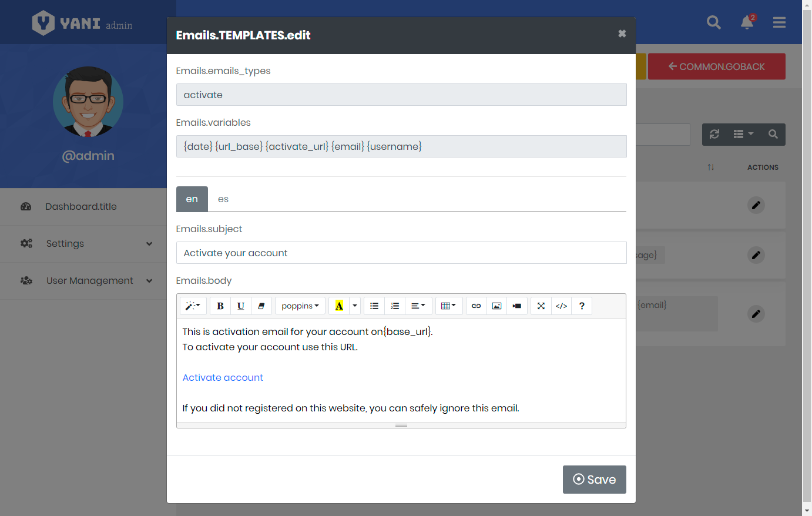This screenshot has width=812, height=516.
Task: Open the paragraph alignment dropdown
Action: pyautogui.click(x=418, y=306)
